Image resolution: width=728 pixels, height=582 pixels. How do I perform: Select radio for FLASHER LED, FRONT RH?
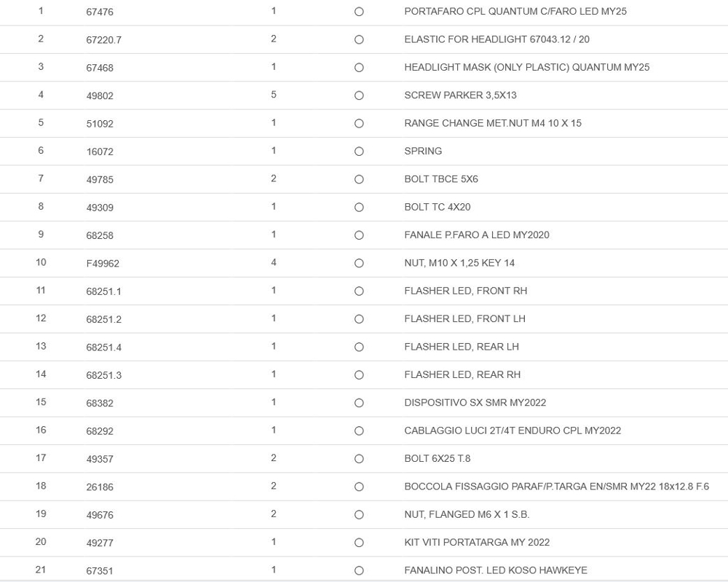[x=359, y=291]
